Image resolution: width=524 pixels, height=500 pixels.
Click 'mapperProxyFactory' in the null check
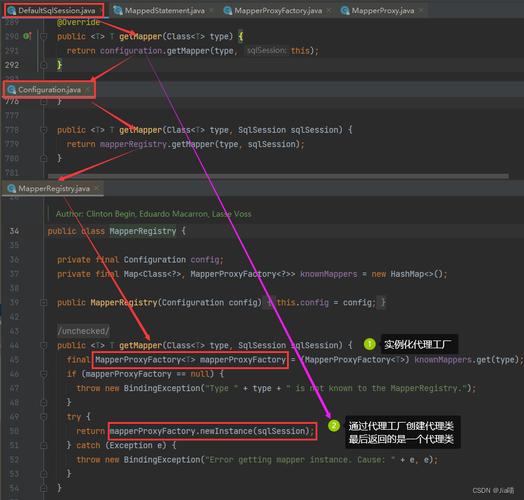128,374
